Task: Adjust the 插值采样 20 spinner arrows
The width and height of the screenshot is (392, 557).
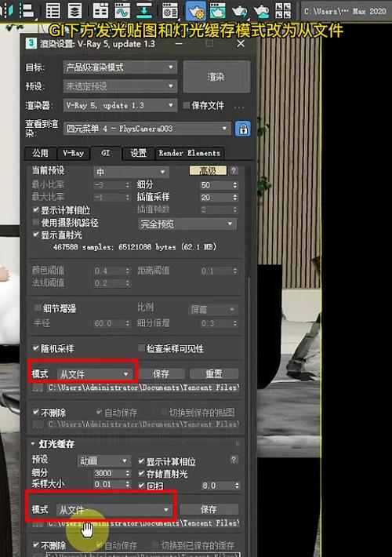Action: pos(234,197)
